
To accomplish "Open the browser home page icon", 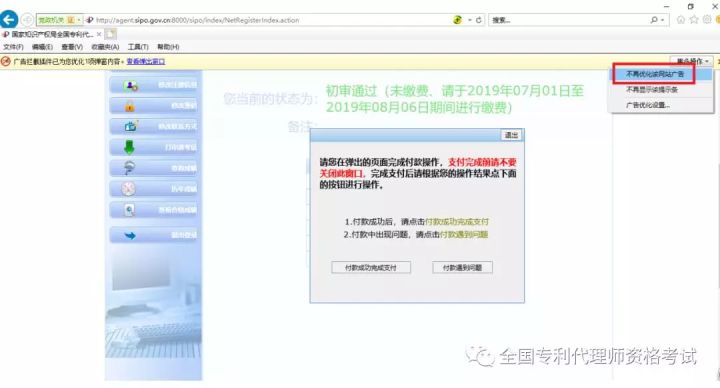I will pyautogui.click(x=681, y=20).
